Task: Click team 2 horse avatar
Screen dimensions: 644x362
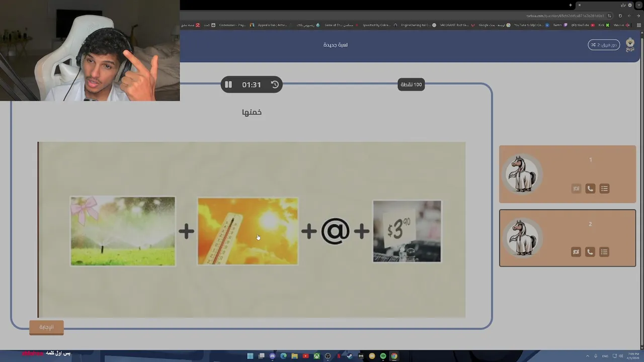Action: 521,238
